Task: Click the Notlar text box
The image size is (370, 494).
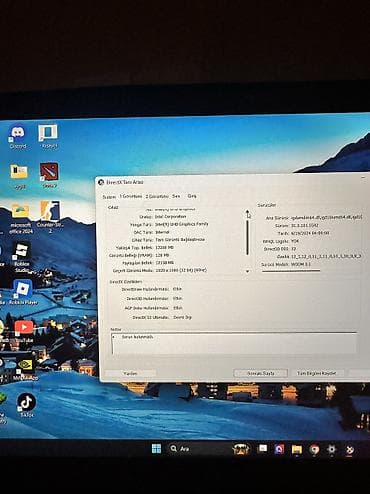Action: [234, 343]
